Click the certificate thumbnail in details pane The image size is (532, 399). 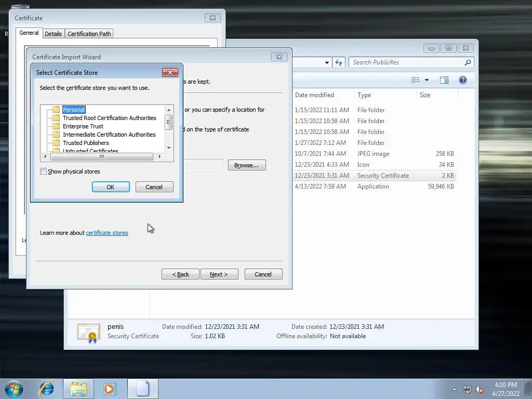coord(88,333)
